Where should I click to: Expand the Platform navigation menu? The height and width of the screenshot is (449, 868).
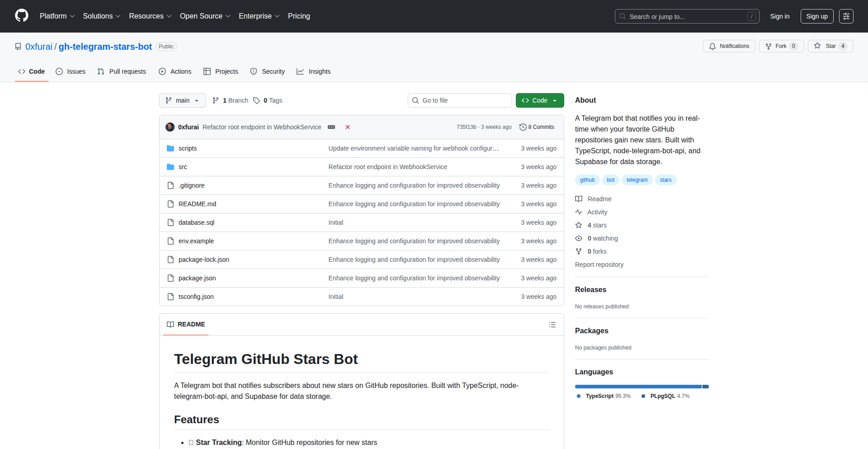pos(57,16)
